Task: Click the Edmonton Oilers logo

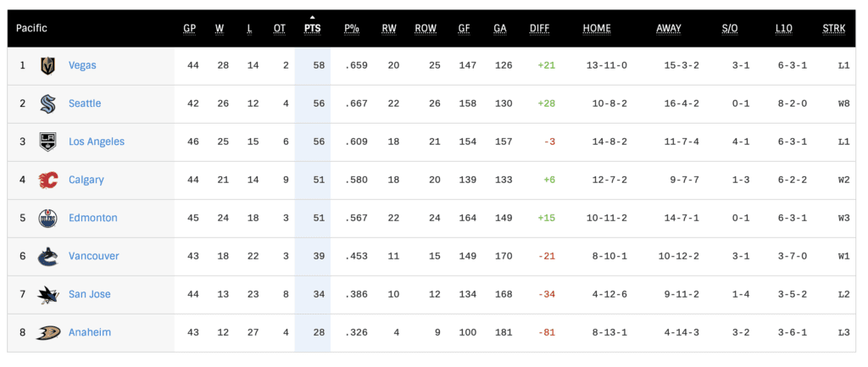Action: point(47,218)
